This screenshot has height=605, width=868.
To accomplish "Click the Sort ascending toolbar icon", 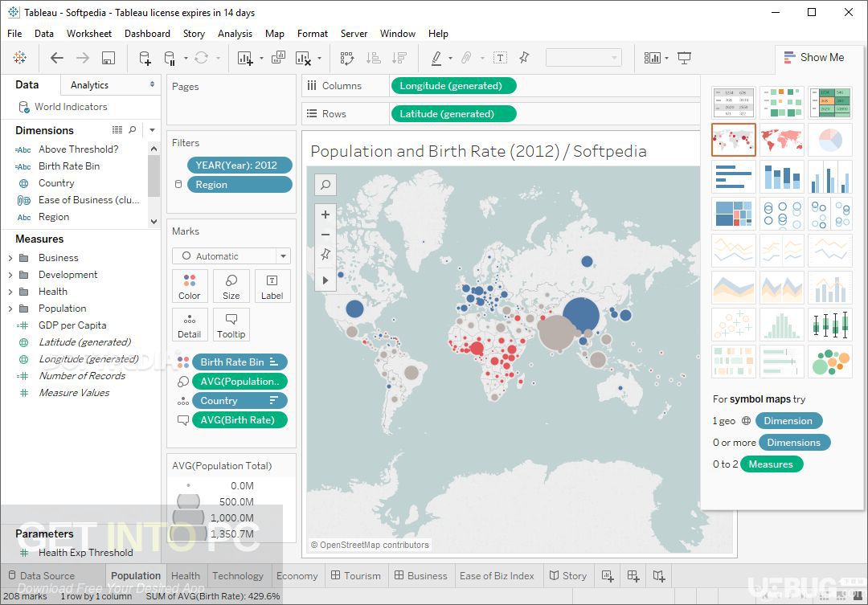I will click(x=374, y=58).
